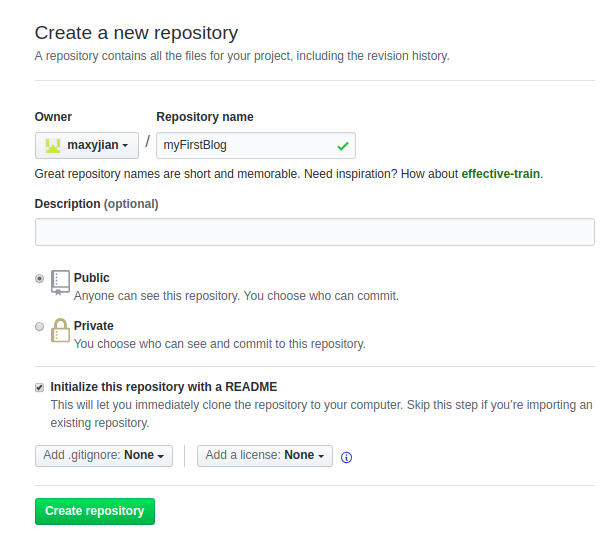Open the Add a license dropdown
This screenshot has width=606, height=546.
[265, 456]
